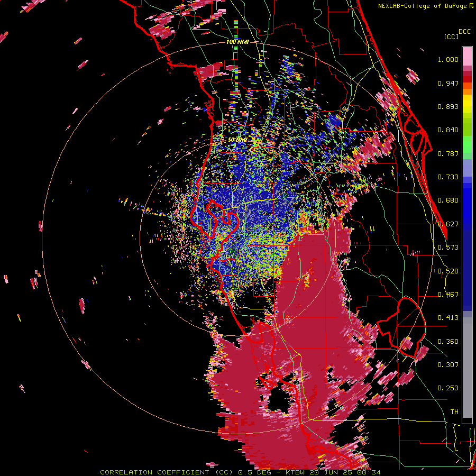Image resolution: width=476 pixels, height=476 pixels.
Task: Click the 0.307 color scale value
Action: point(448,365)
